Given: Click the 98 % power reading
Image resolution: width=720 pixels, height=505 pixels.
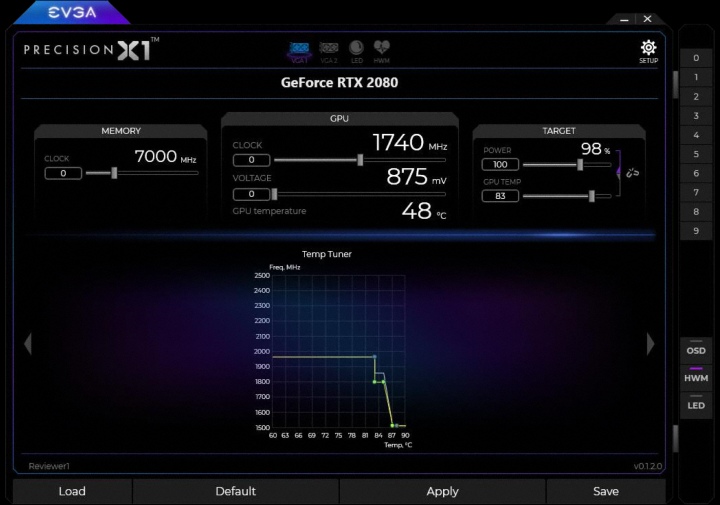Looking at the screenshot, I should click(595, 148).
